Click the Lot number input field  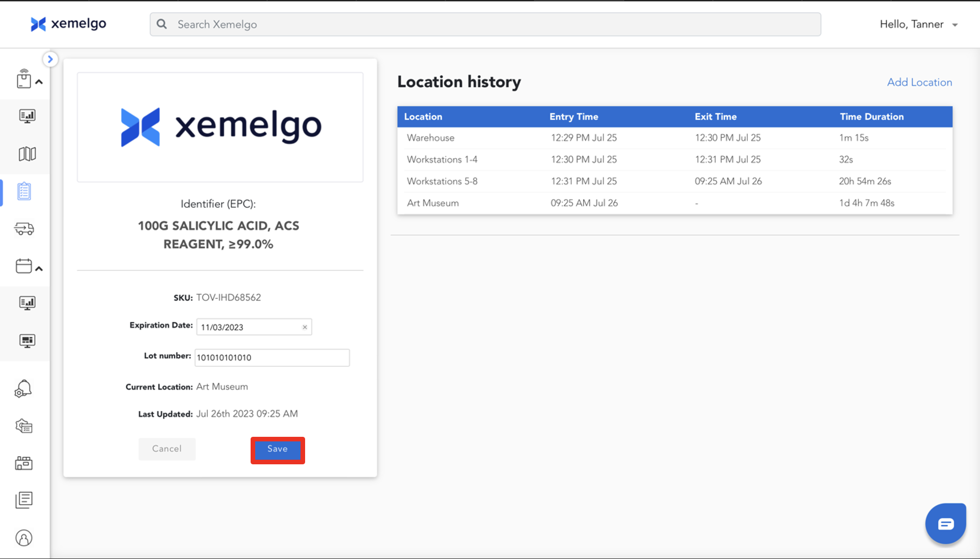[x=272, y=357]
